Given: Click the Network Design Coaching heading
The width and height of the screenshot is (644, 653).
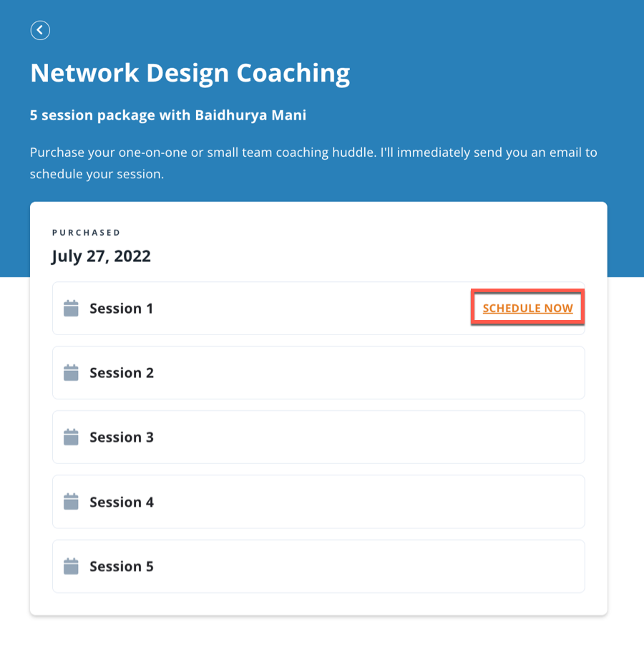Looking at the screenshot, I should pyautogui.click(x=190, y=73).
